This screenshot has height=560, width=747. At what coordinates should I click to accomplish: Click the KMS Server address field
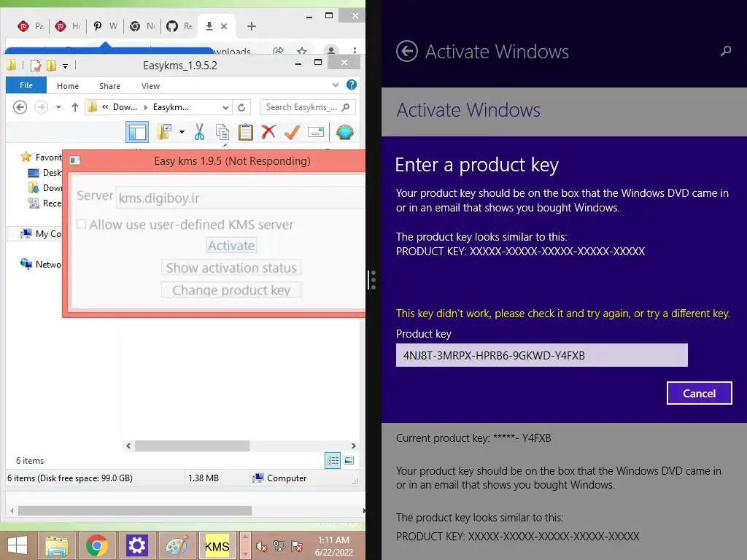241,198
